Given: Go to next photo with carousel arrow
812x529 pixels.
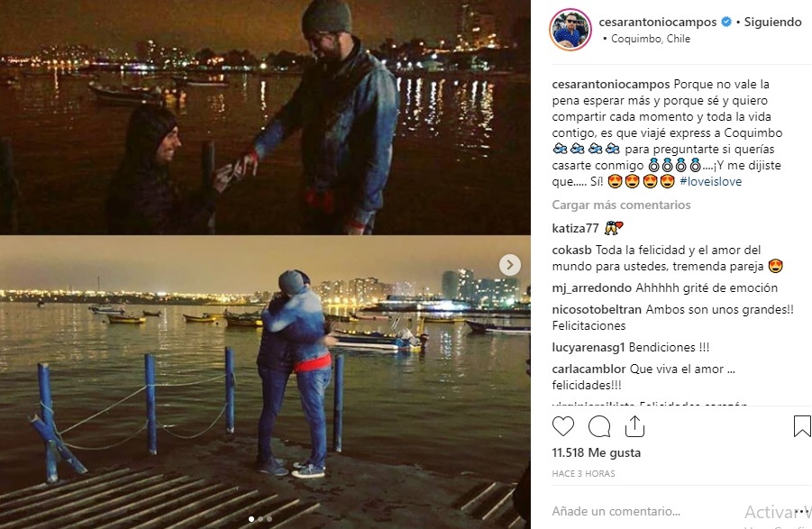Looking at the screenshot, I should (x=509, y=265).
